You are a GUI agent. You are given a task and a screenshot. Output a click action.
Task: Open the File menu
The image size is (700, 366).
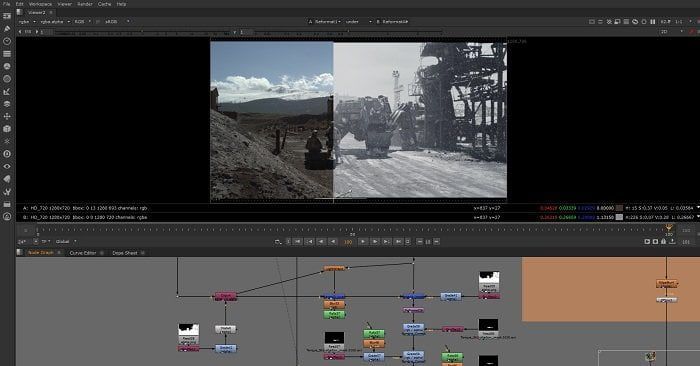coord(6,4)
